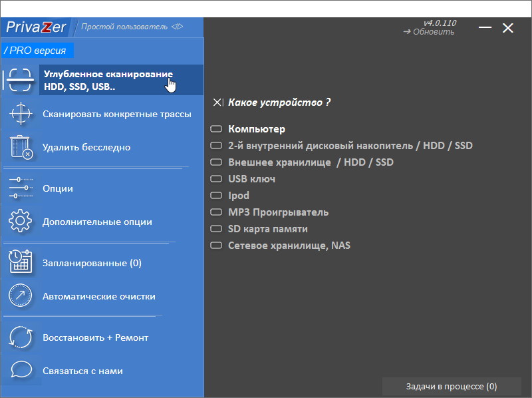The height and width of the screenshot is (398, 532).
Task: Select SD карта памяти device option
Action: 259,229
